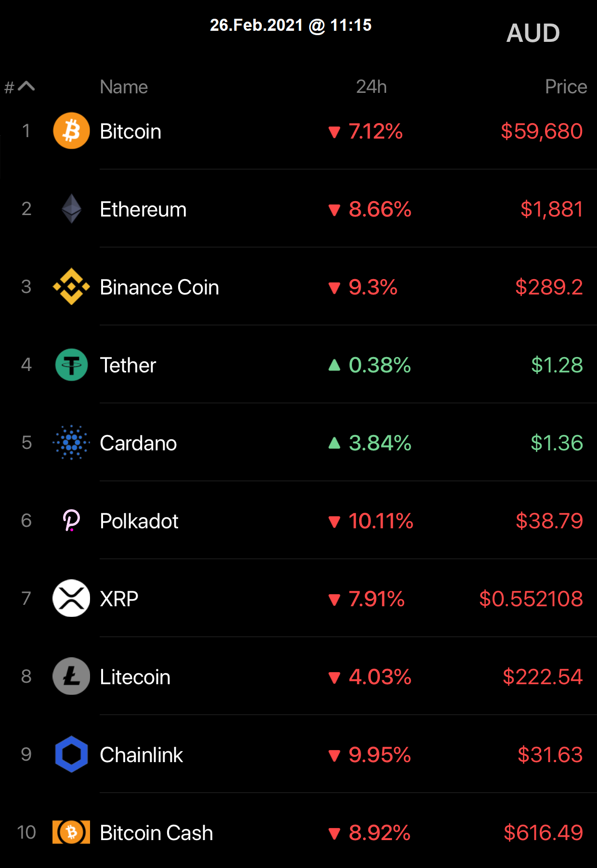Sort by the Name column header
Screen dimensions: 597x868
124,87
